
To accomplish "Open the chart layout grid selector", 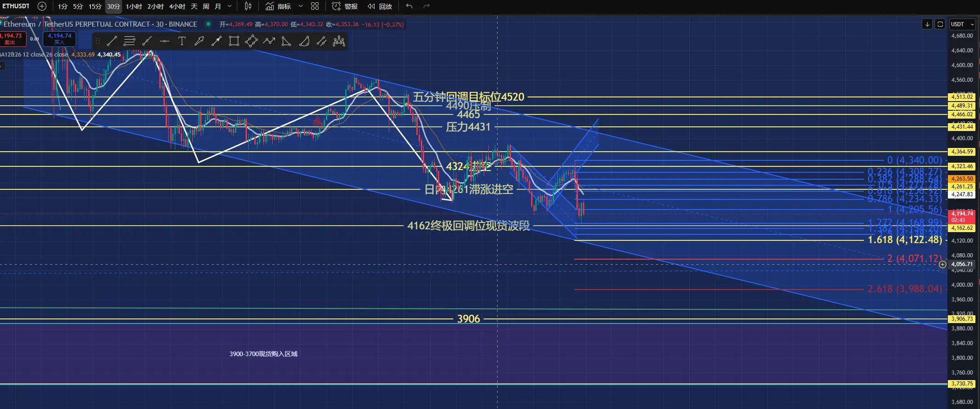I will (315, 6).
